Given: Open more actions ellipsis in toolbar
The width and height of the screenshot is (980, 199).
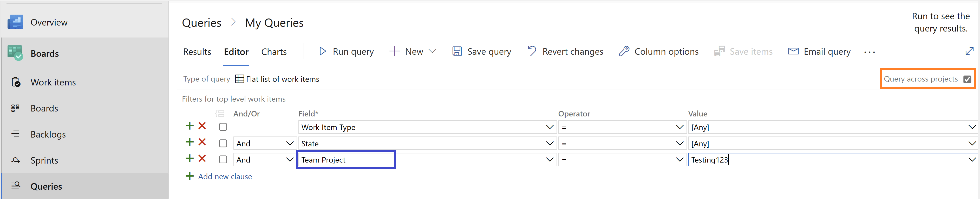Looking at the screenshot, I should 869,52.
